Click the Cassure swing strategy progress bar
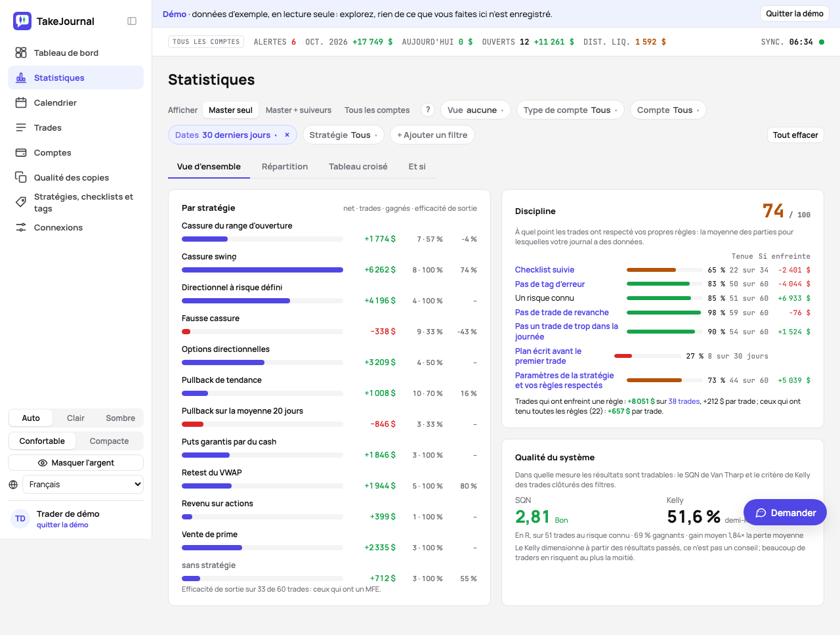Screen dimensions: 840x635 [x=262, y=270]
